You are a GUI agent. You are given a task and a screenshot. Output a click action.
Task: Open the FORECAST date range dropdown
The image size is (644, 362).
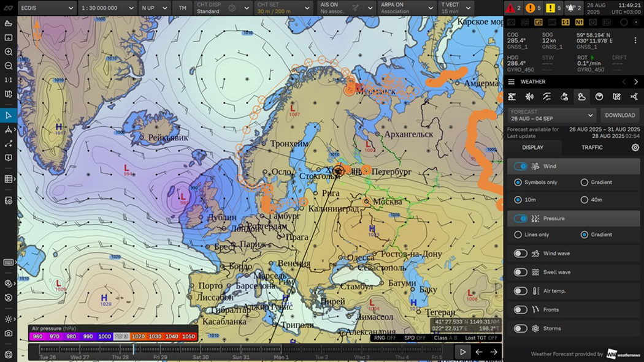[552, 115]
